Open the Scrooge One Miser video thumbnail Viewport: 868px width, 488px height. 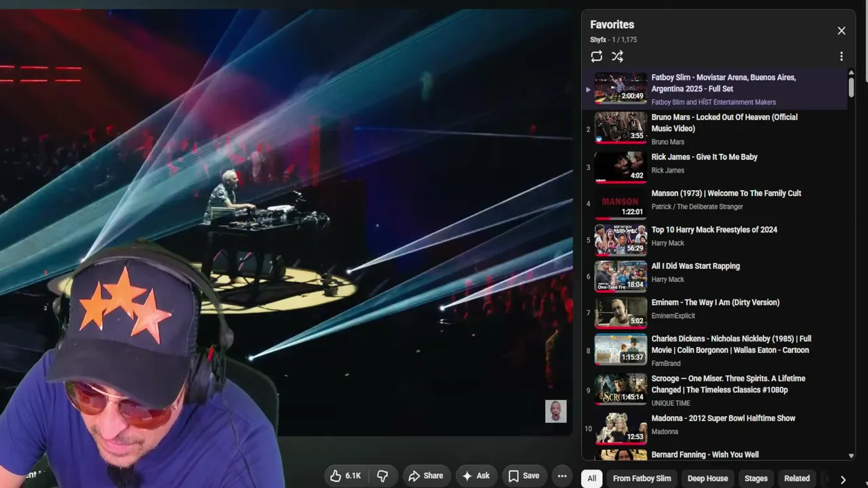click(620, 390)
